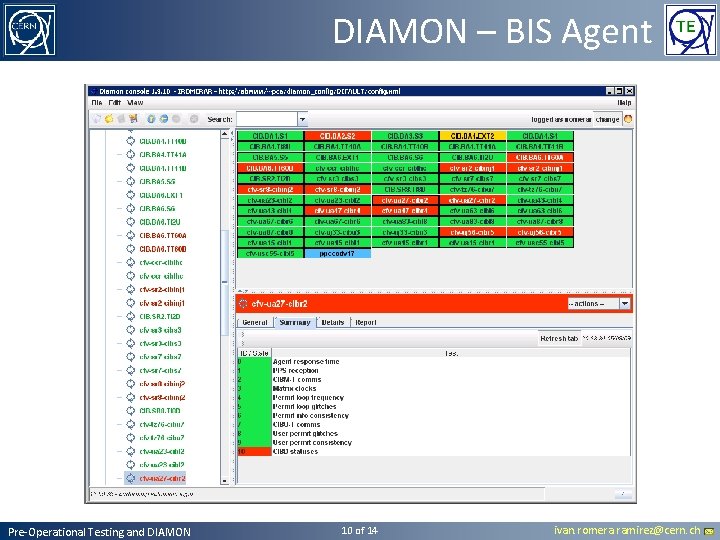Click the envelope icon after the email address
This screenshot has width=720, height=540.
(x=709, y=531)
